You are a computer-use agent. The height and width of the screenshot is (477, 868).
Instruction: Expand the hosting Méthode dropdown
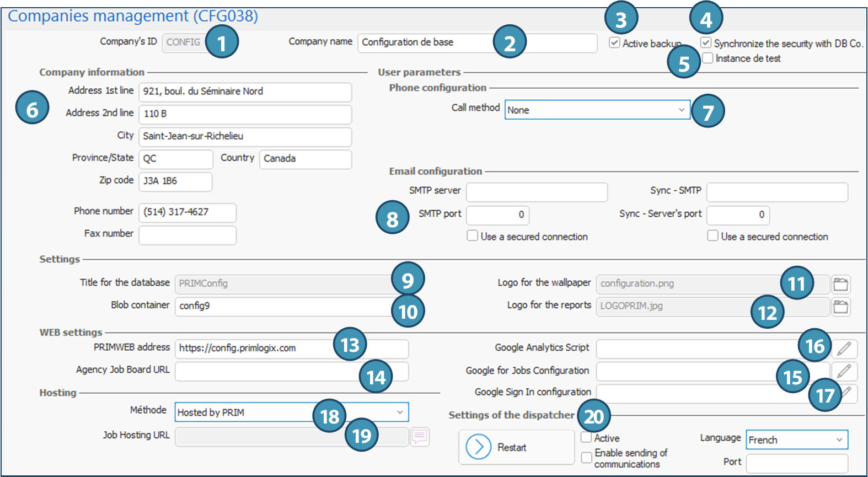(291, 412)
